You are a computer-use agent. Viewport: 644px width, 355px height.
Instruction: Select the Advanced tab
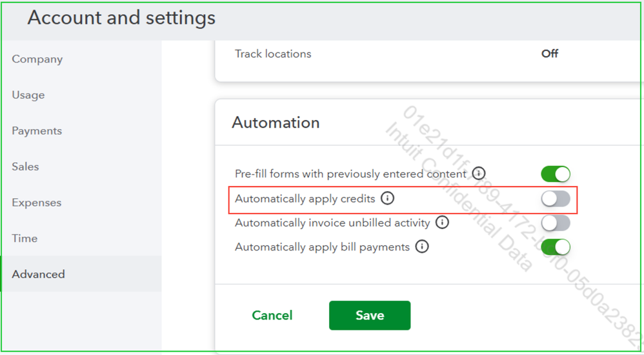click(39, 274)
